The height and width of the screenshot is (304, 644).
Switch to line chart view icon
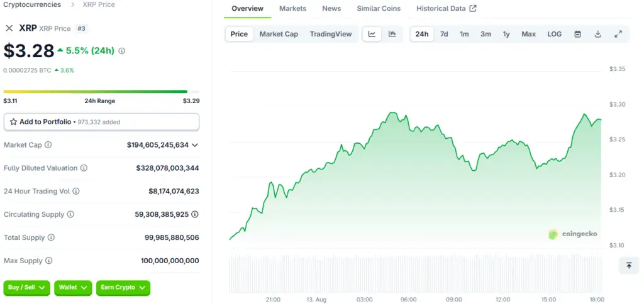372,34
